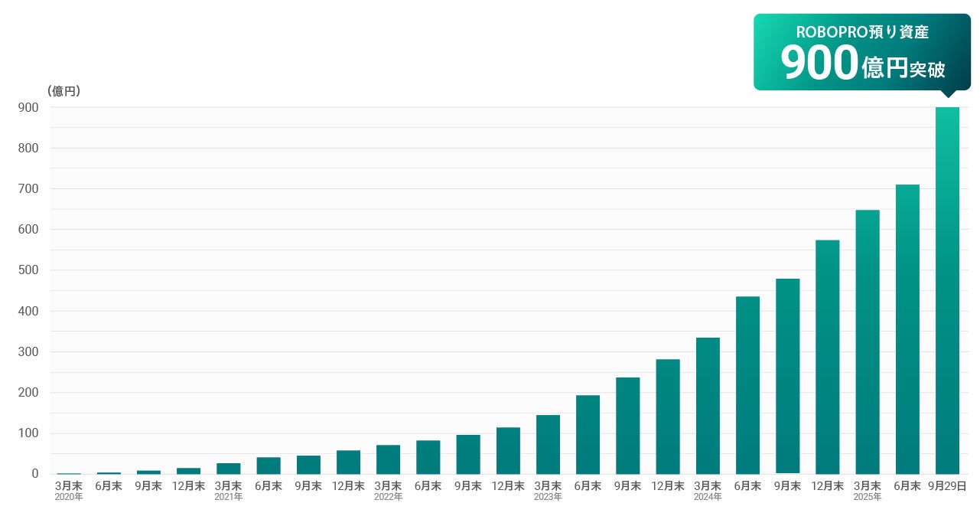Screen dimensions: 980x513
Task: Click the 400 y-axis value
Action: coord(28,311)
